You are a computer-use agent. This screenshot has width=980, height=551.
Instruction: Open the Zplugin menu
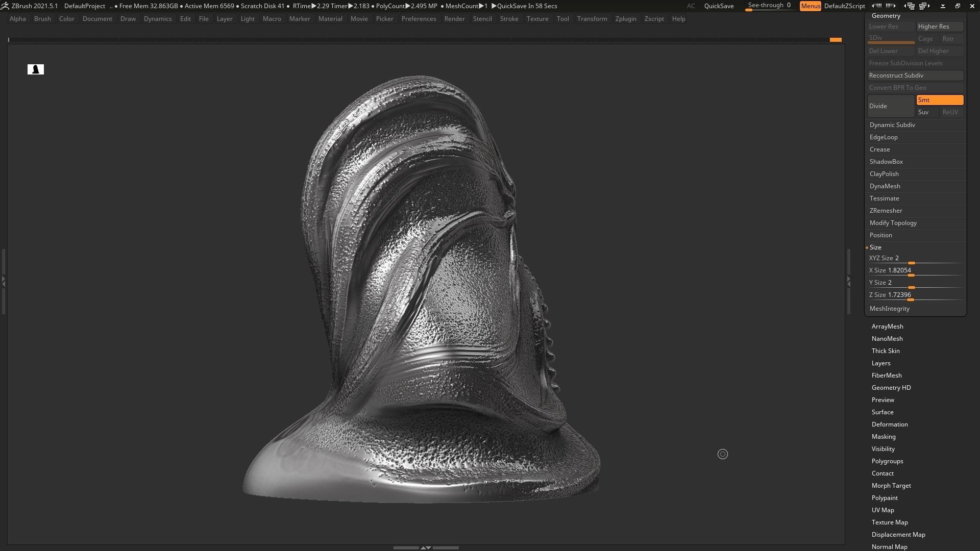625,19
